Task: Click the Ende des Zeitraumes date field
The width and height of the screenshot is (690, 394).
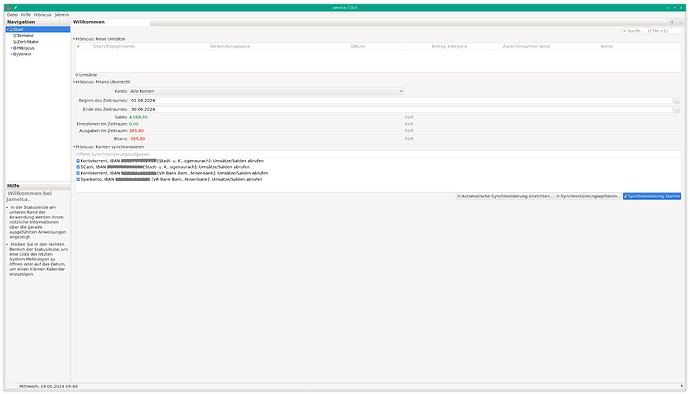Action: tap(401, 109)
